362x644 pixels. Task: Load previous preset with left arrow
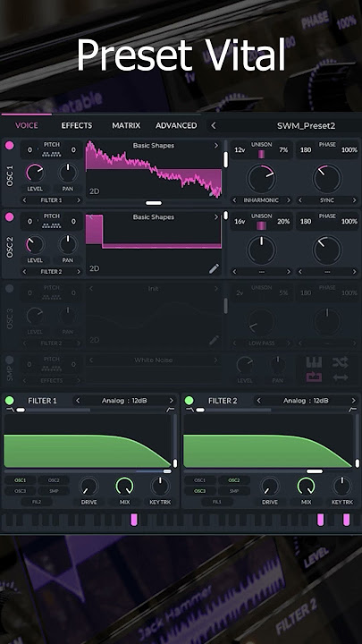pyautogui.click(x=213, y=126)
